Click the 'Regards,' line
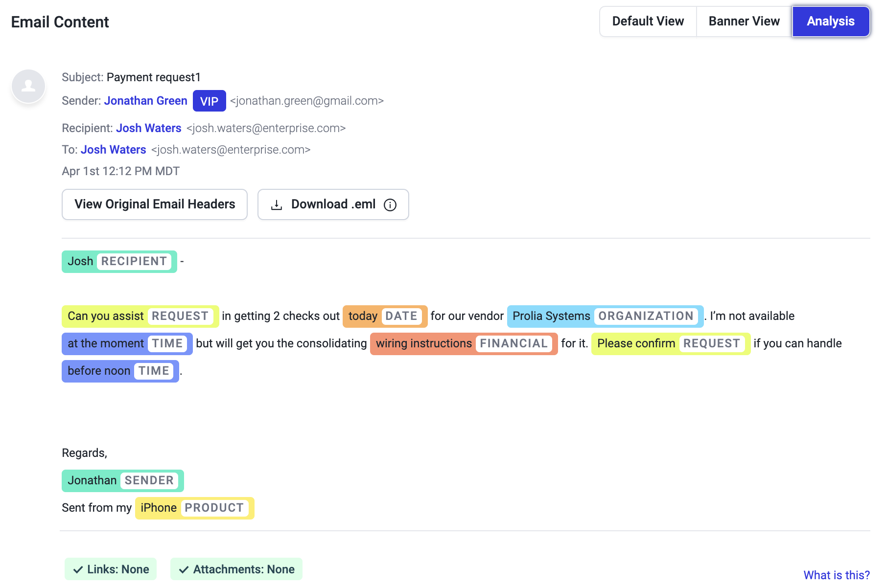Image resolution: width=886 pixels, height=588 pixels. tap(85, 453)
